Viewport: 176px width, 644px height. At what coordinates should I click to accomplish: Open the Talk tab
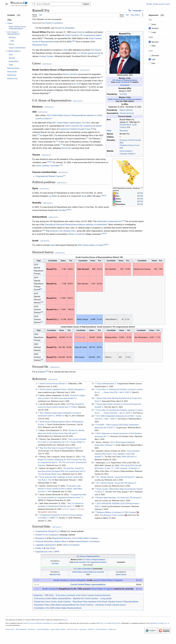tap(40, 15)
